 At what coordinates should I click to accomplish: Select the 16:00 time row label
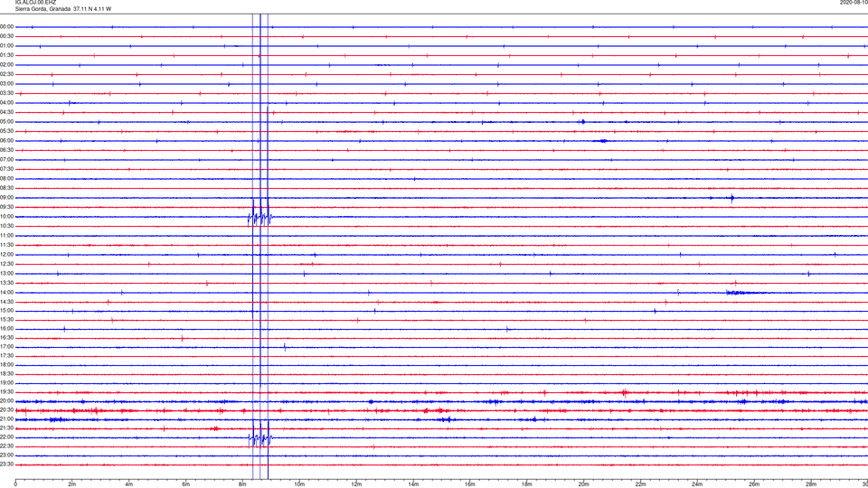[x=7, y=329]
